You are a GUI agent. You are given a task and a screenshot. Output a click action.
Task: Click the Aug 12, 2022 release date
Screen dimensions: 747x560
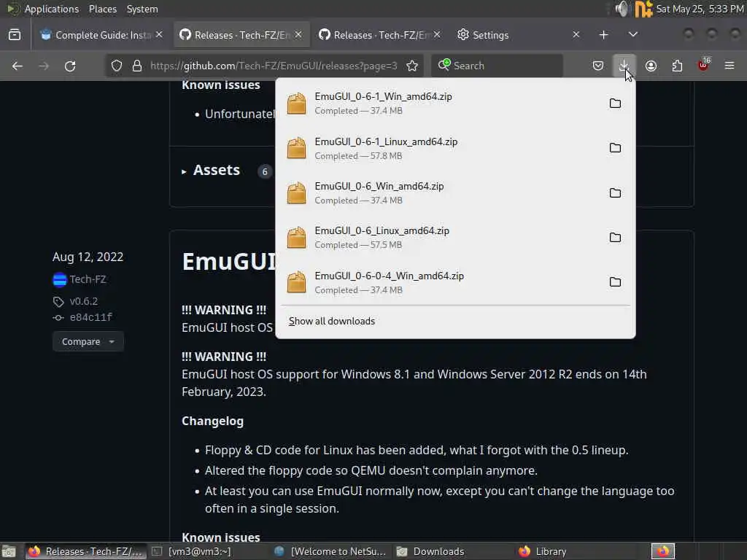(88, 257)
